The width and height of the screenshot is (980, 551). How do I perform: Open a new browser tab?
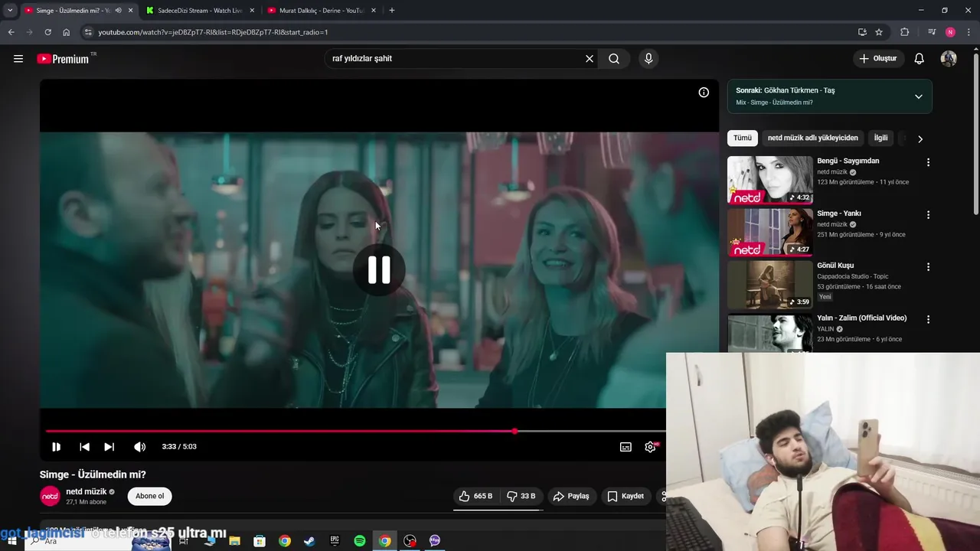(392, 11)
